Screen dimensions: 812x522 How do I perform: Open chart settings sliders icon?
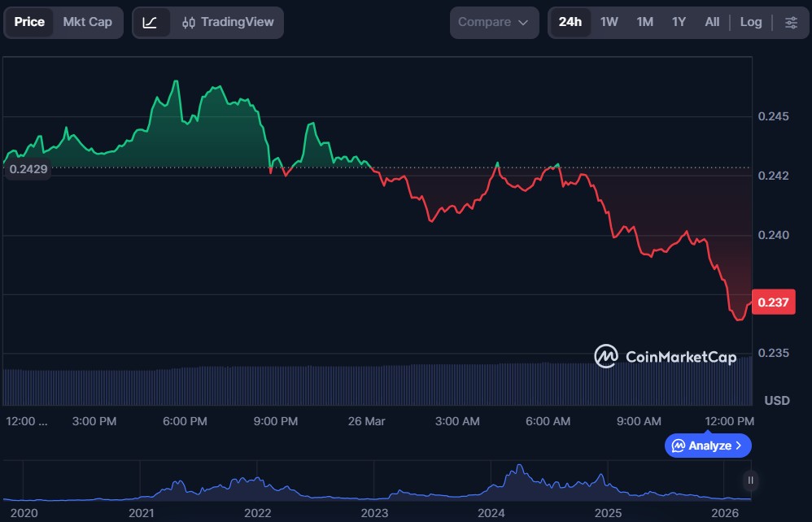click(x=791, y=22)
